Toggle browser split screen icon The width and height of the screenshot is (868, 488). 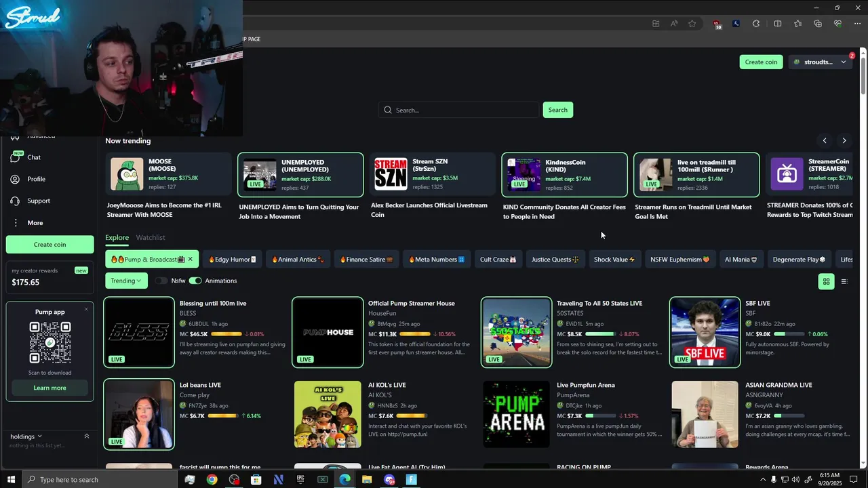click(x=778, y=24)
